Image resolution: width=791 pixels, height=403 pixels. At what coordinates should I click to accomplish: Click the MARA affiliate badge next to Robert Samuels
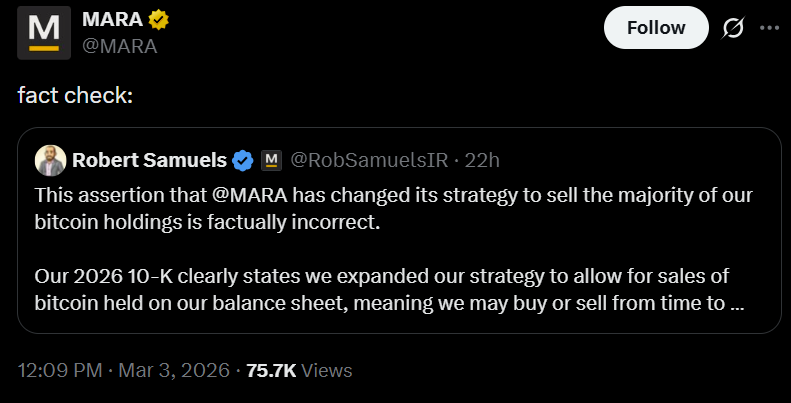(x=270, y=160)
